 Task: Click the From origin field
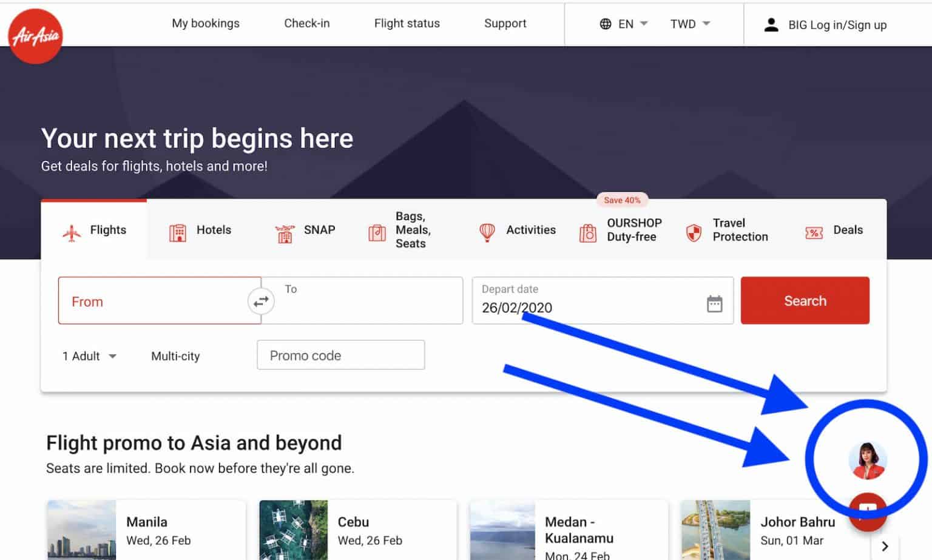click(152, 302)
